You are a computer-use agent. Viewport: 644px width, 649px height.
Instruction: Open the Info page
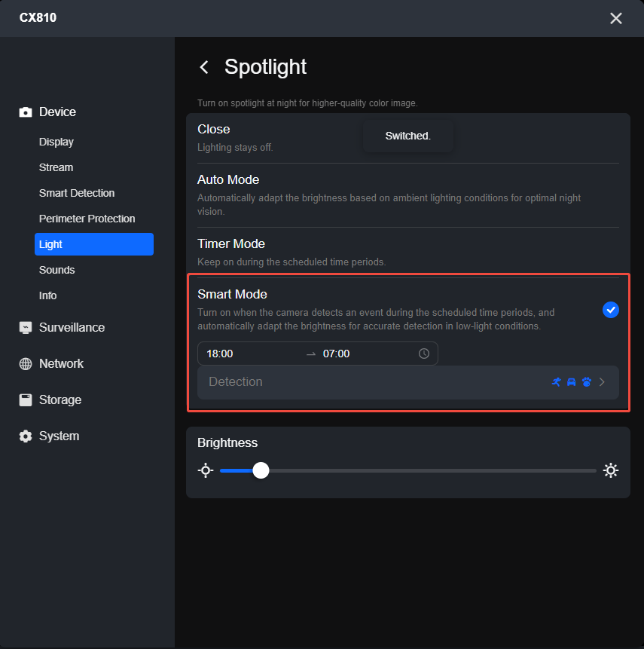point(47,296)
